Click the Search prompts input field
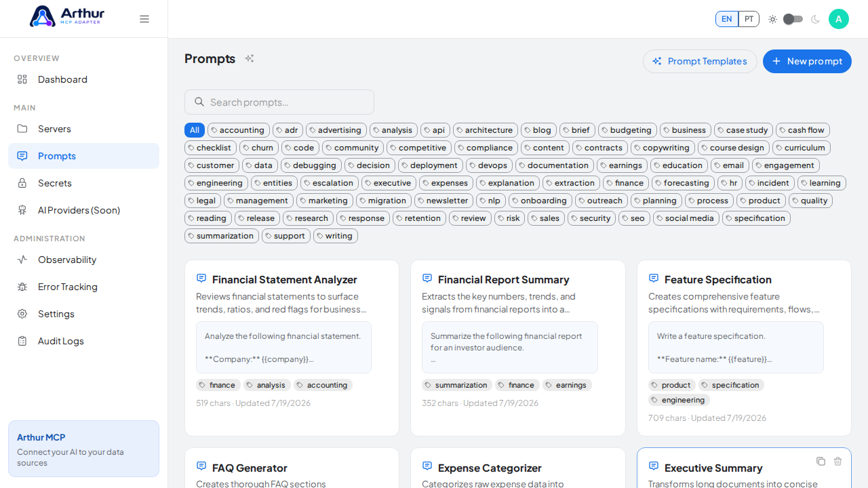 pyautogui.click(x=279, y=102)
